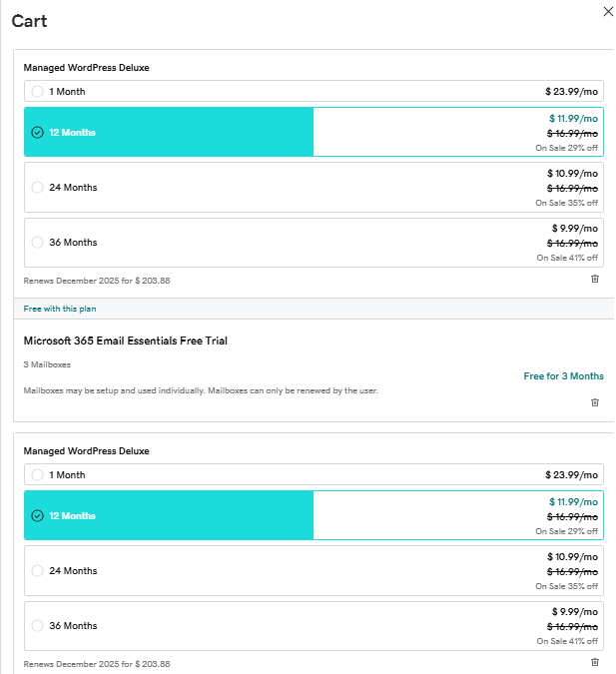
Task: Click second 'Managed WordPress Deluxe' title
Action: 87,451
